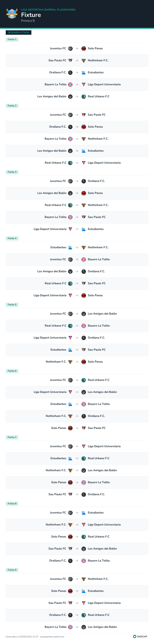Screen dimensions: 154x644
Task: Open Orellana F.C. team name in Fecha 2
Action: [58, 127]
